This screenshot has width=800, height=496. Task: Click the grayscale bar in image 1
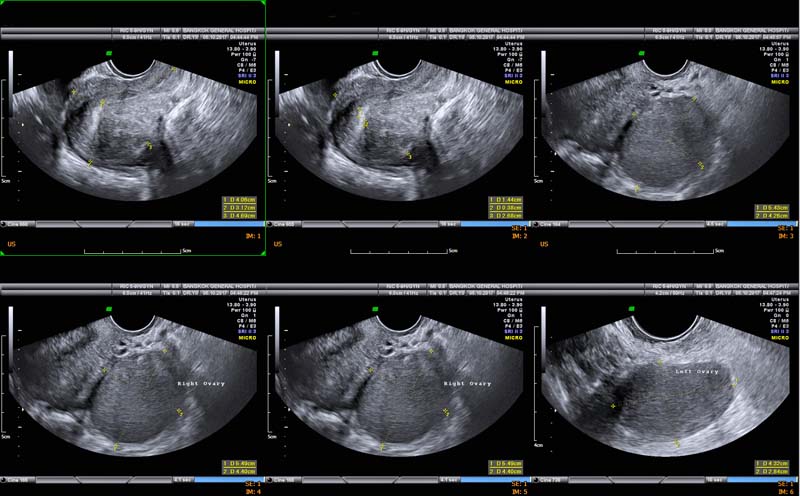click(x=11, y=78)
